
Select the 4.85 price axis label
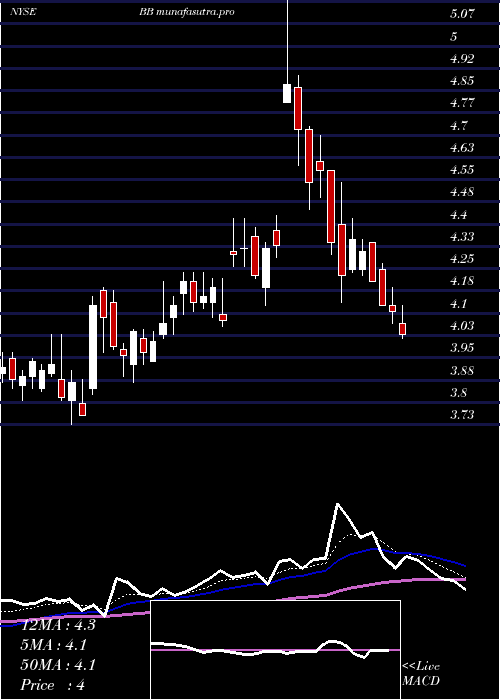click(462, 81)
